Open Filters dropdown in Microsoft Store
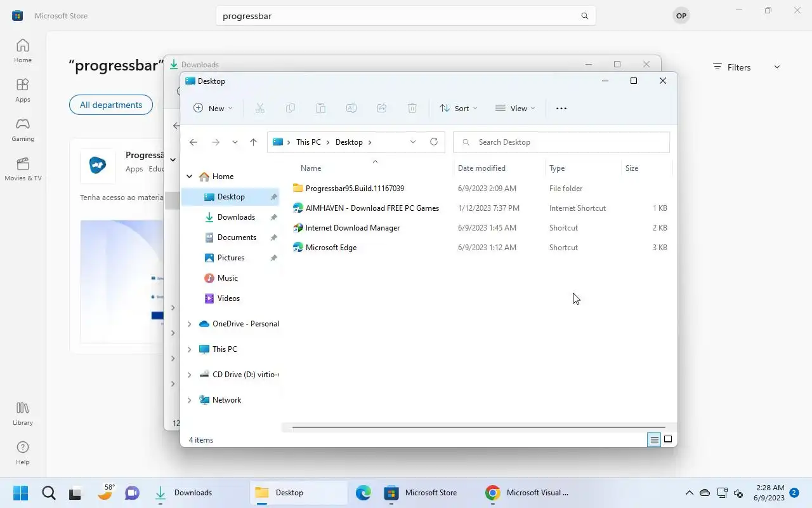This screenshot has width=812, height=508. tap(746, 67)
